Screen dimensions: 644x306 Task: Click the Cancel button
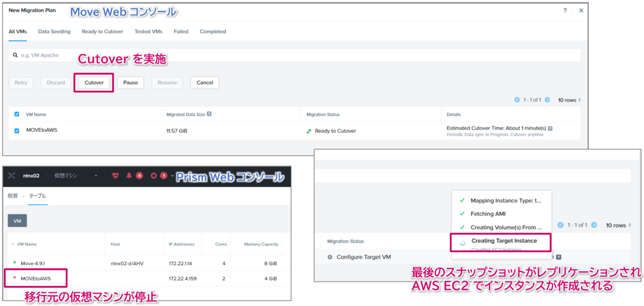(204, 83)
